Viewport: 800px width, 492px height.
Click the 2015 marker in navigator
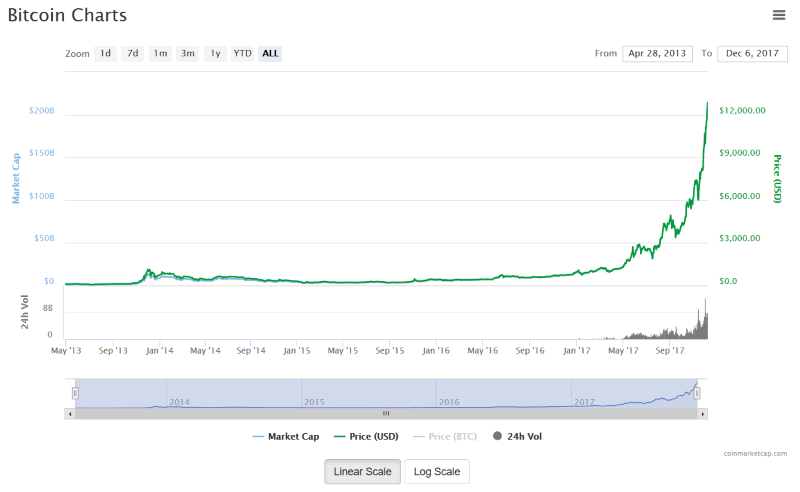click(x=314, y=402)
